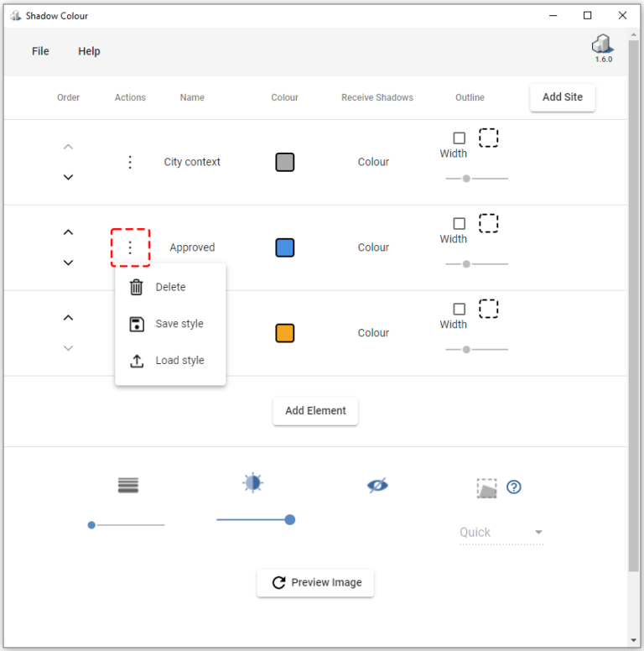Screen dimensions: 644x651
Task: Click the upload arrow icon next to Load style
Action: [x=137, y=361]
